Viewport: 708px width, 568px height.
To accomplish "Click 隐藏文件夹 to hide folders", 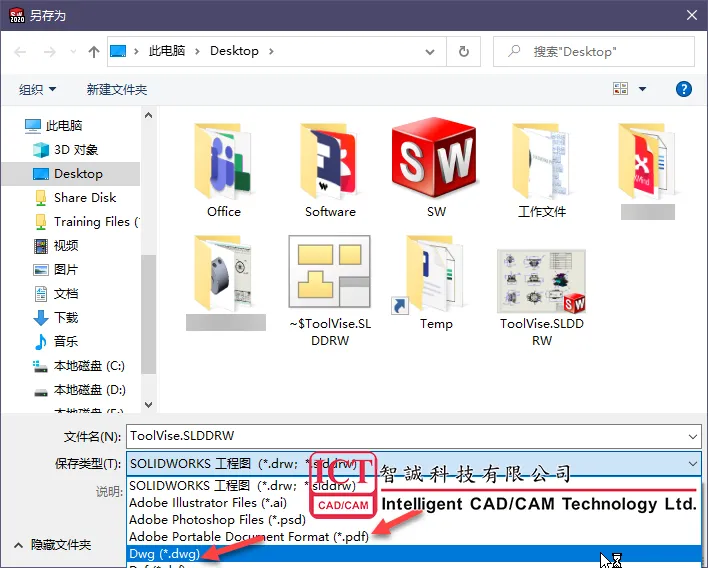I will (52, 545).
